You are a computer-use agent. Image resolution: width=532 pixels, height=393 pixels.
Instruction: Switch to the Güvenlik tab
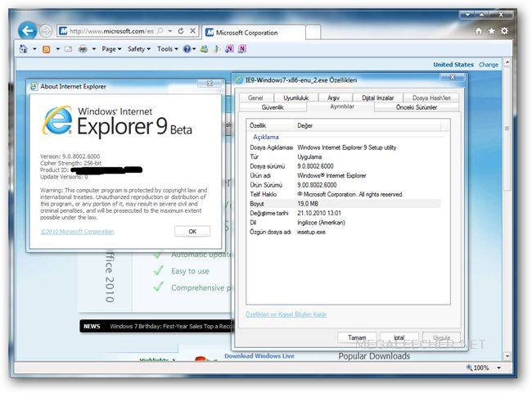(x=273, y=107)
